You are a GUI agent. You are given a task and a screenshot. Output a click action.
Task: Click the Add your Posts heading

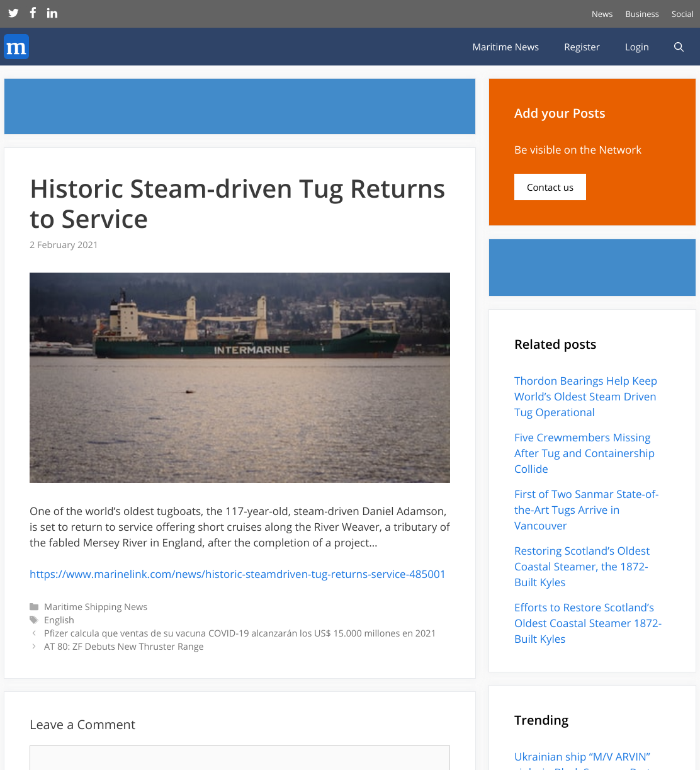[x=560, y=113]
